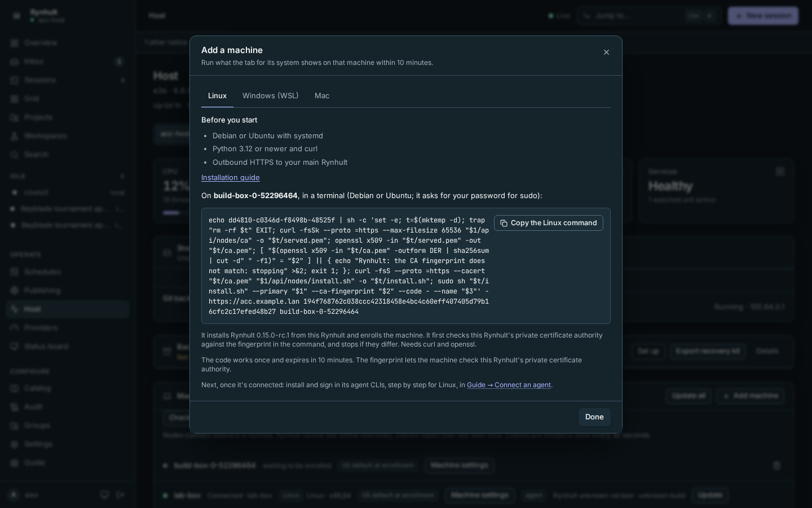Click Done to dismiss the dialog
Image resolution: width=812 pixels, height=508 pixels.
point(594,417)
